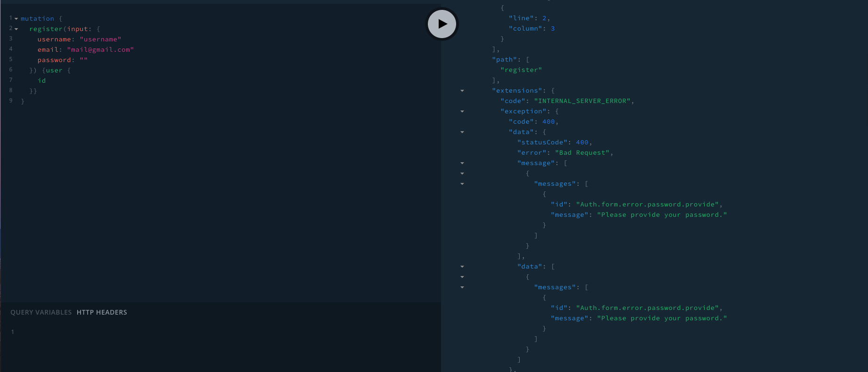Fold the second "messages" array

click(x=462, y=287)
